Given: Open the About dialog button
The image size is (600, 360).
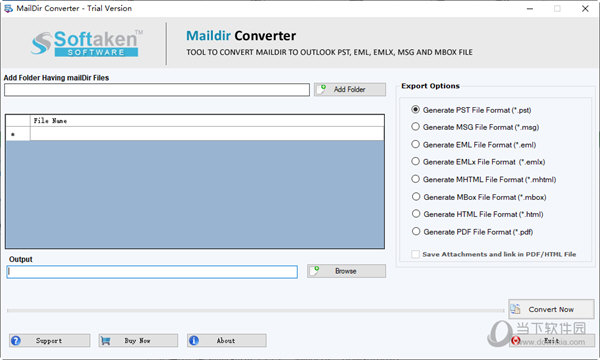Looking at the screenshot, I should [227, 340].
